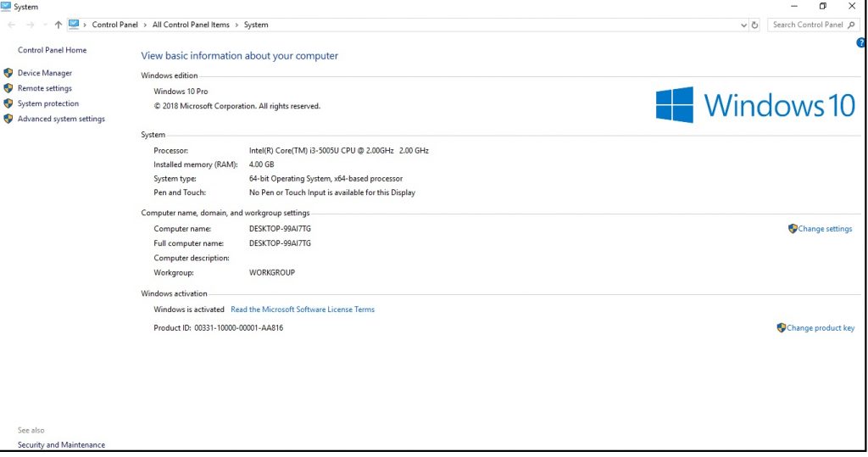Click Product ID 00331-10000-00001-AA816 text
The width and height of the screenshot is (868, 457).
coord(218,328)
